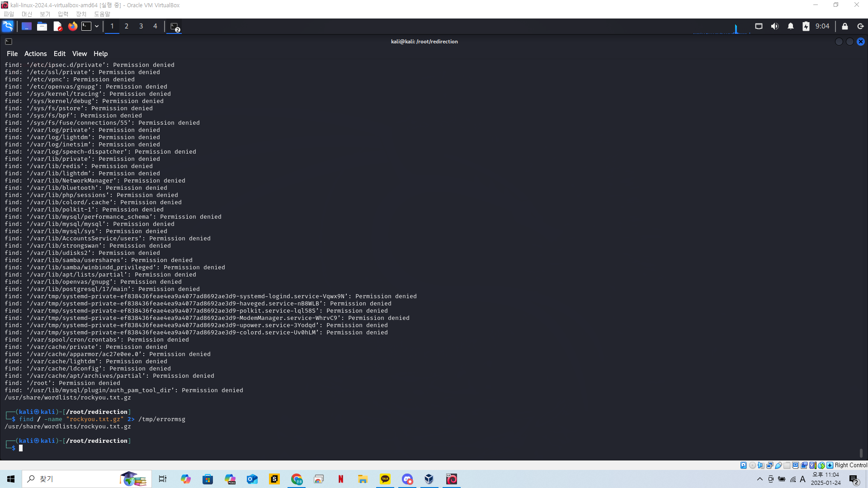Screen dimensions: 868x488
Task: Open the text editor panel launcher
Action: pyautogui.click(x=57, y=26)
